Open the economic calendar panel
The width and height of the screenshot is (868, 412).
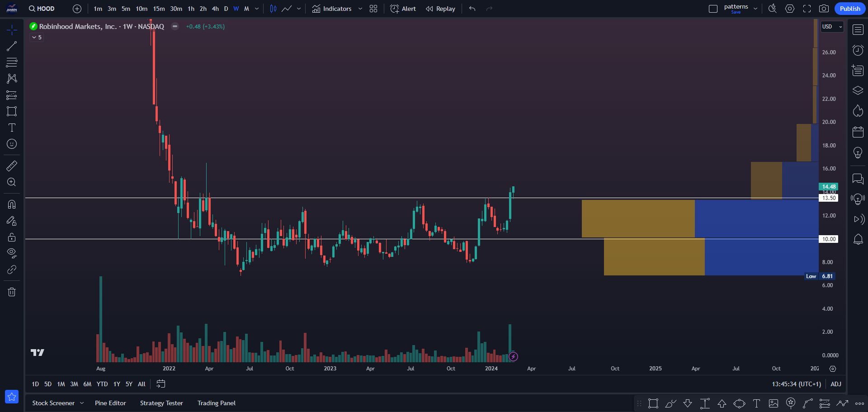tap(858, 132)
